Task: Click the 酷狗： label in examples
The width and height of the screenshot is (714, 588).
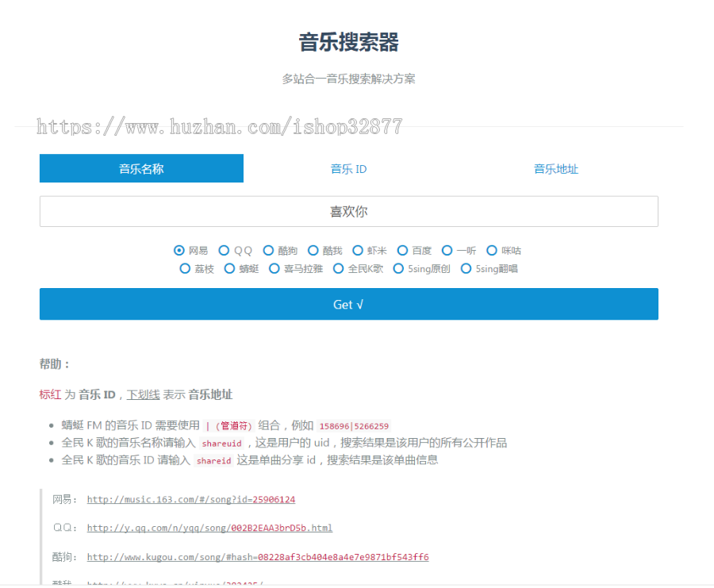Action: [65, 557]
